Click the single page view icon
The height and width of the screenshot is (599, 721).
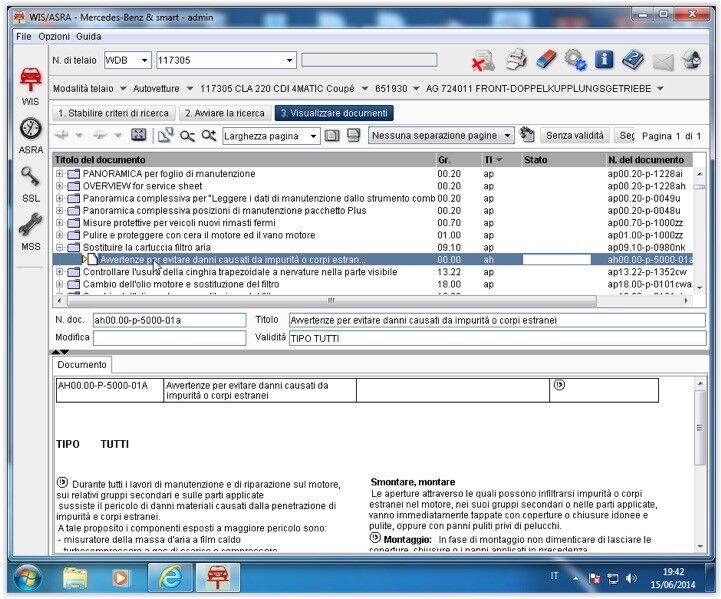tap(332, 136)
